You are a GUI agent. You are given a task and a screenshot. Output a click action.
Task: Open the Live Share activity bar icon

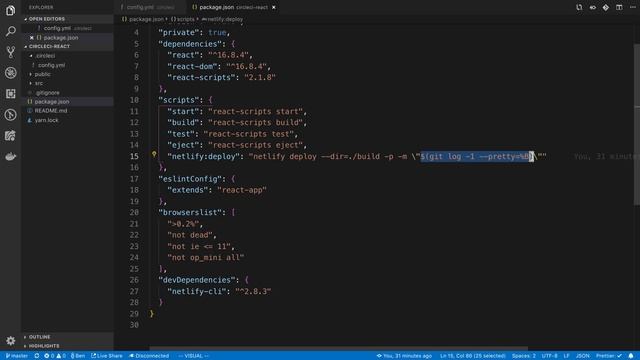(x=11, y=136)
